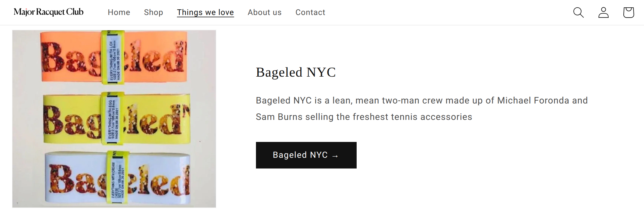Click the name Michael Foronda in description
Viewport: 644px width, 216px height.
533,100
